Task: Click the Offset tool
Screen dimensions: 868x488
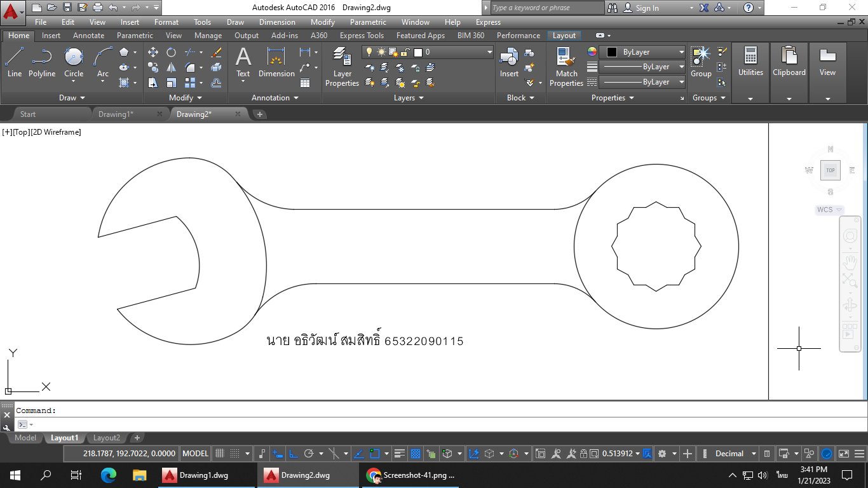Action: [x=216, y=83]
